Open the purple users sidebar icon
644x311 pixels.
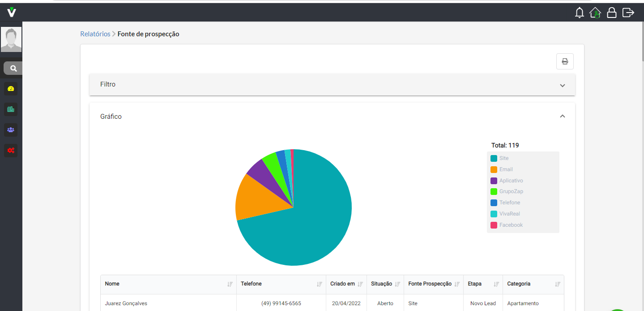click(x=11, y=130)
